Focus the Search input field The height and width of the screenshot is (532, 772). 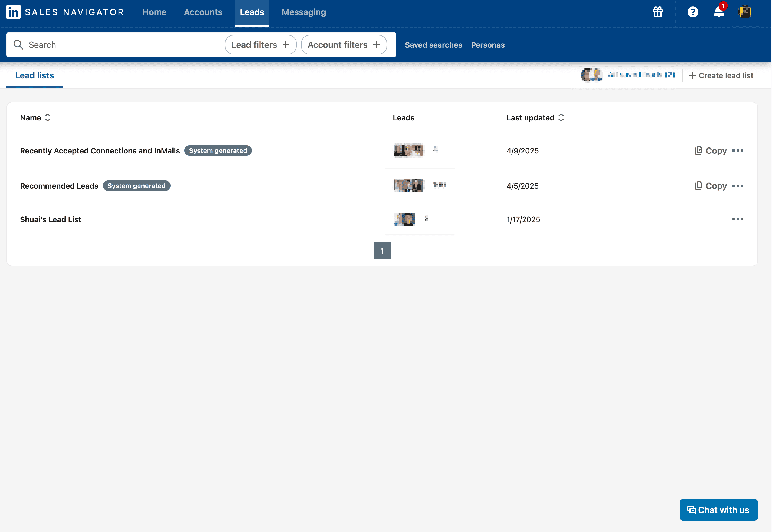[x=120, y=45]
